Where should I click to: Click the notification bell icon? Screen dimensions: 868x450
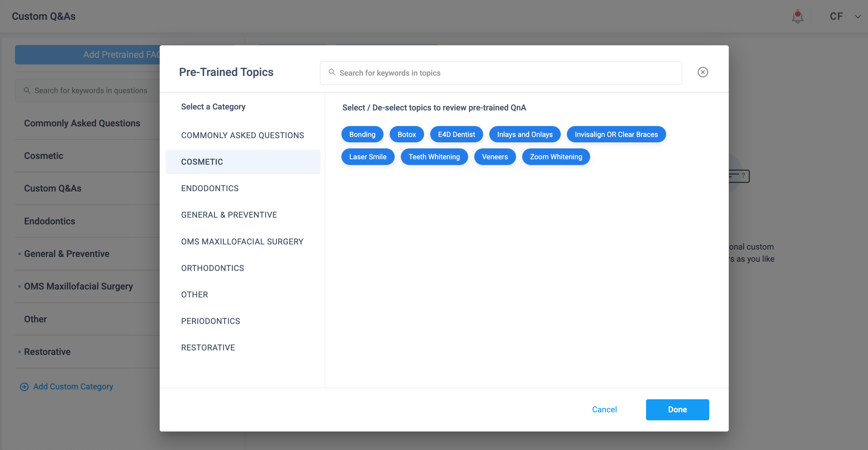point(797,17)
